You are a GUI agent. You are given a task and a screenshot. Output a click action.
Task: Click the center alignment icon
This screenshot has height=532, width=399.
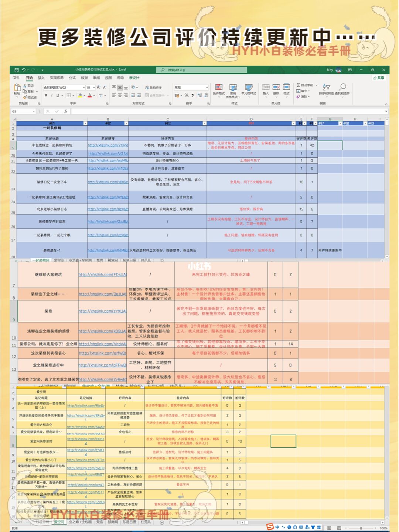click(120, 95)
